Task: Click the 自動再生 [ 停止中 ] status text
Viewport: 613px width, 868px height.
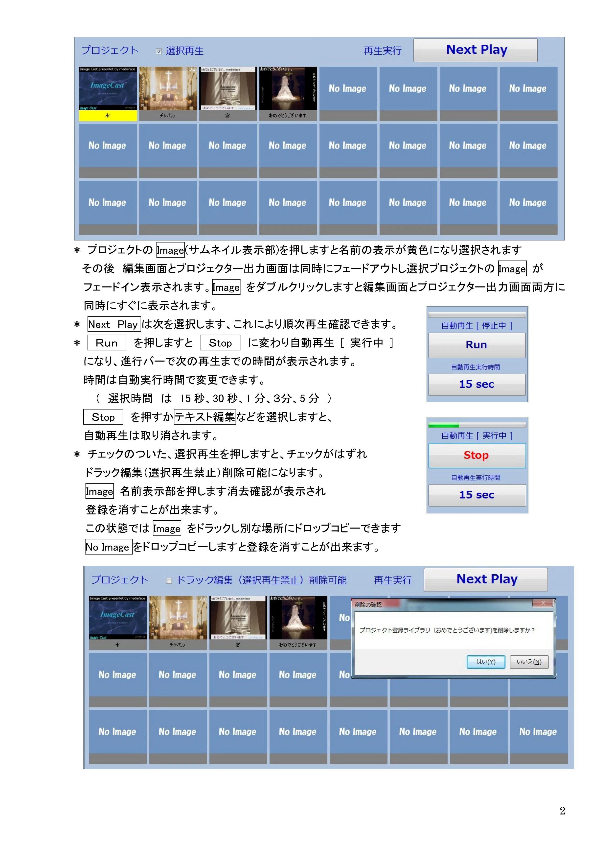Action: (477, 326)
